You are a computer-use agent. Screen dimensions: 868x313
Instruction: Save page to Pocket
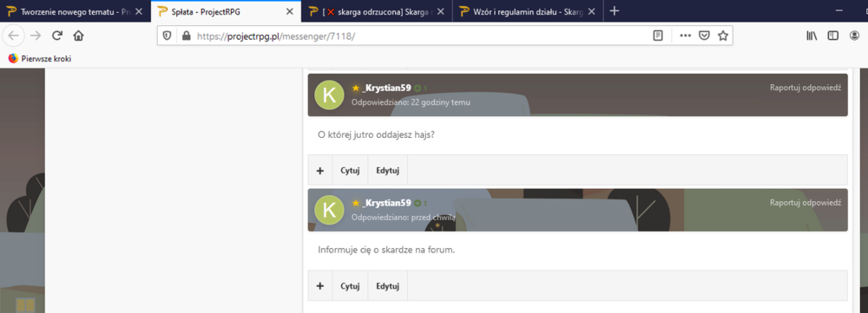point(704,36)
